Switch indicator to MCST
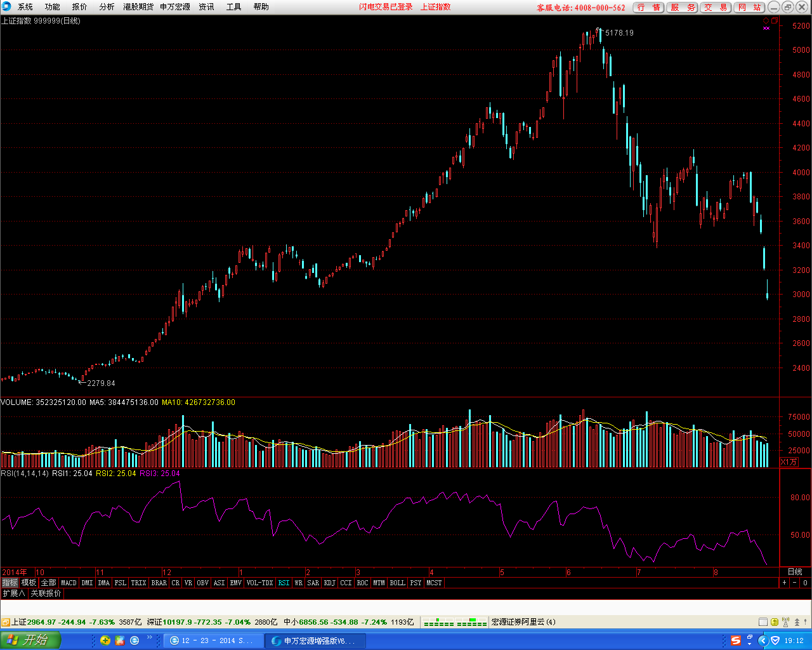Viewport: 812px width, 650px height. [x=434, y=583]
